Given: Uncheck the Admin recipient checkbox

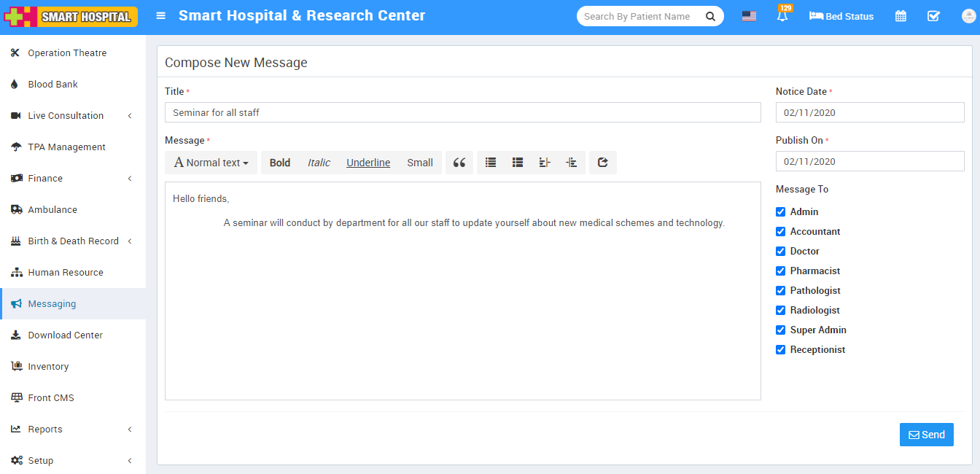Looking at the screenshot, I should 781,211.
